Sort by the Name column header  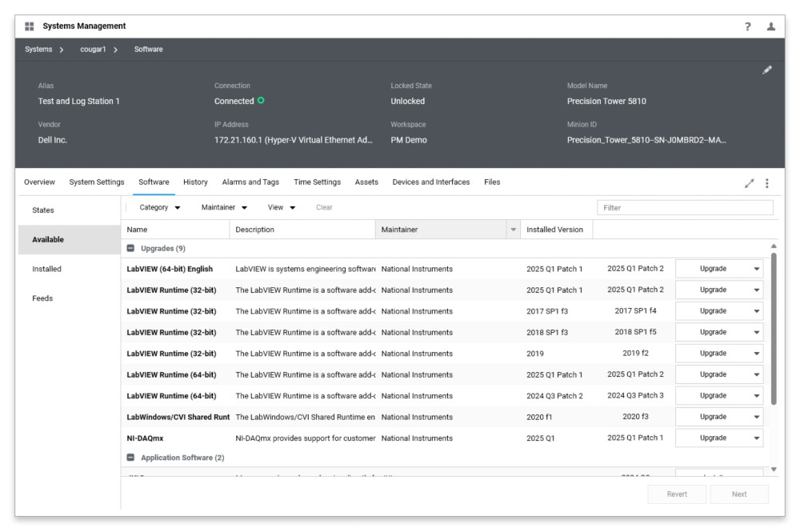tap(175, 230)
